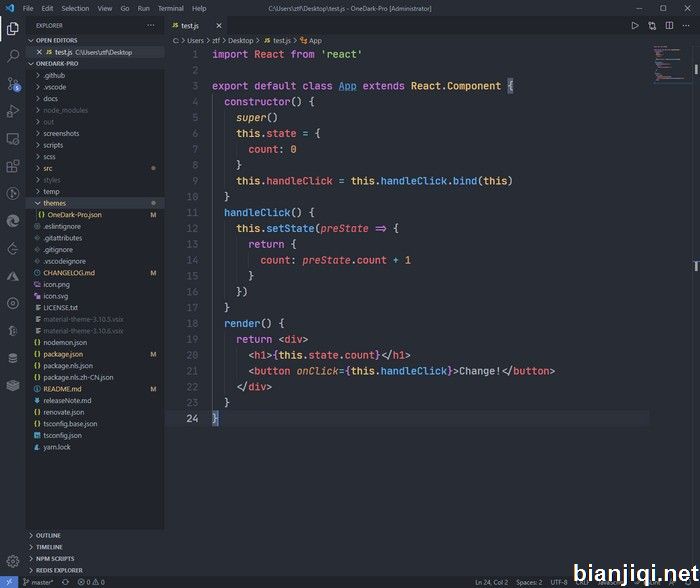Screen dimensions: 700x588
Task: Open the Run menu
Action: click(x=143, y=8)
